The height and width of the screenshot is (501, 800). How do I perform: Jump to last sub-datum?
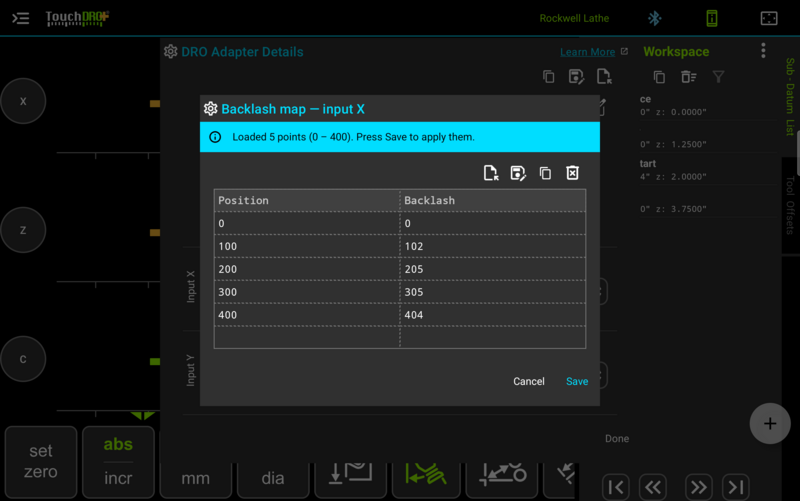coord(736,487)
